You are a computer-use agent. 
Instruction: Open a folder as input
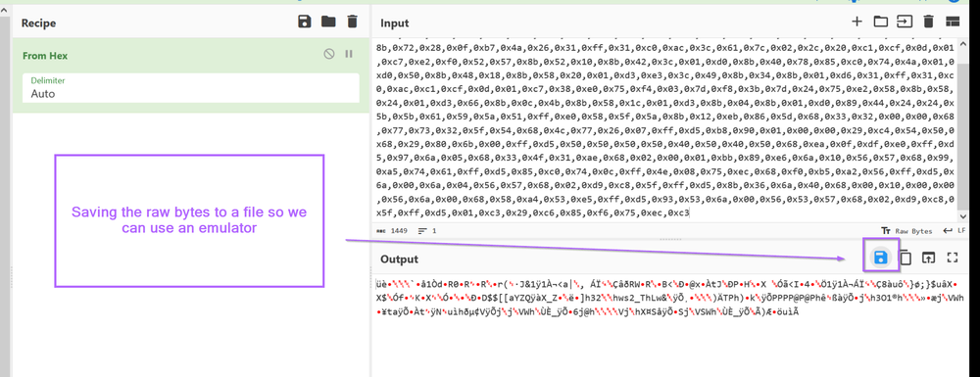click(x=881, y=22)
